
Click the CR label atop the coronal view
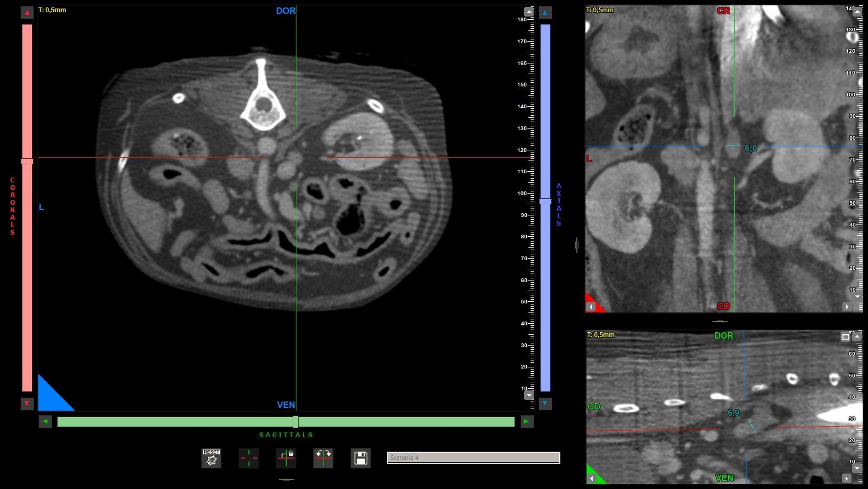click(724, 11)
